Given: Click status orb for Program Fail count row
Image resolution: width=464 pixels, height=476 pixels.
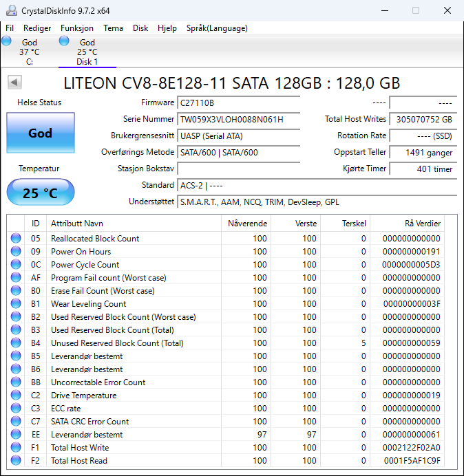Looking at the screenshot, I should point(16,277).
